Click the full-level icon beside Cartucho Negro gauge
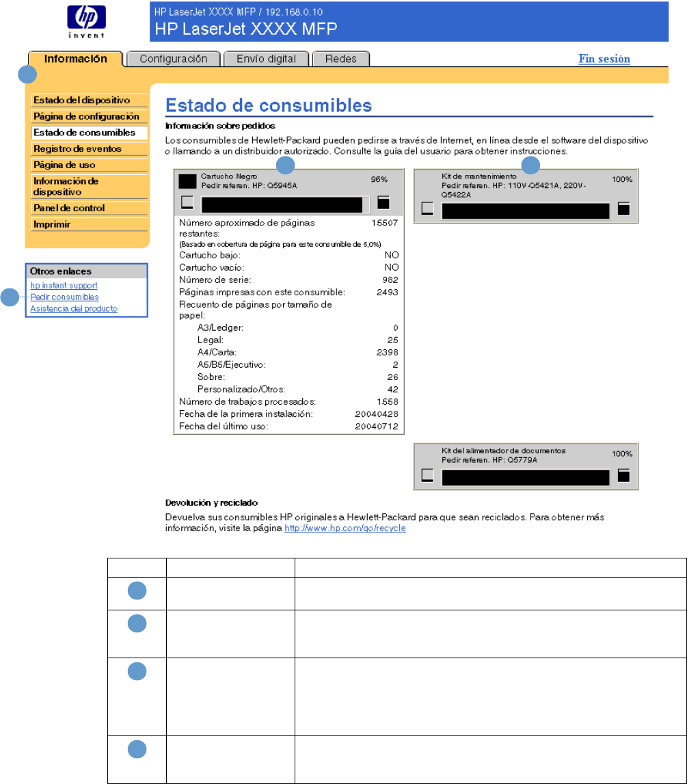 [383, 202]
